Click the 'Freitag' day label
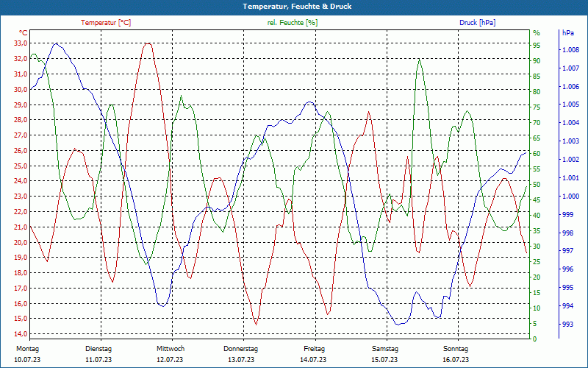Image resolution: width=588 pixels, height=368 pixels. [315, 349]
